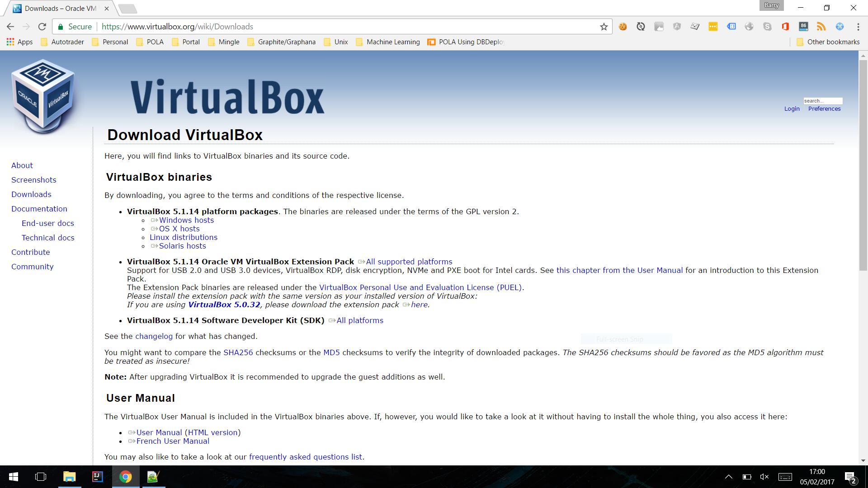Open Downloads in the sidebar
This screenshot has height=488, width=868.
pos(31,194)
